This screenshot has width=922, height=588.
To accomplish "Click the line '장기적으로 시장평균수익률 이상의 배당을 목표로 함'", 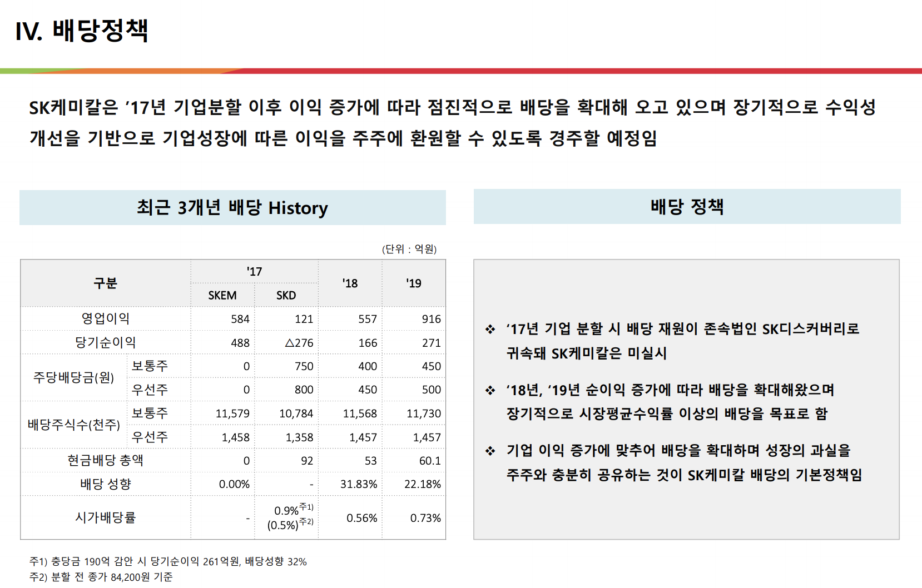I will click(667, 414).
